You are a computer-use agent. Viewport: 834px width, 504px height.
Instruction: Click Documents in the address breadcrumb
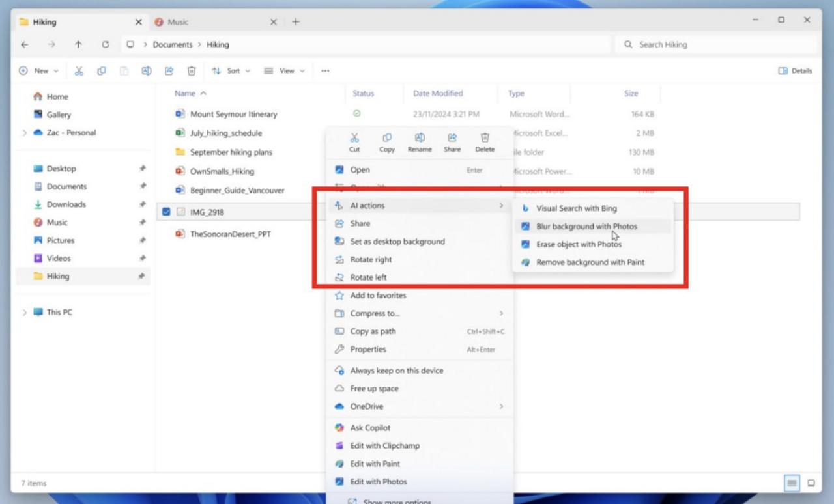pos(173,45)
